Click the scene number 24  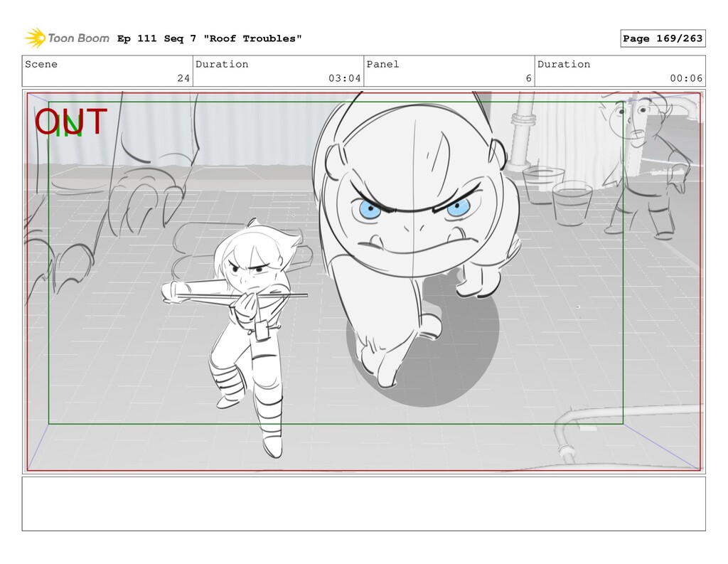pos(183,78)
